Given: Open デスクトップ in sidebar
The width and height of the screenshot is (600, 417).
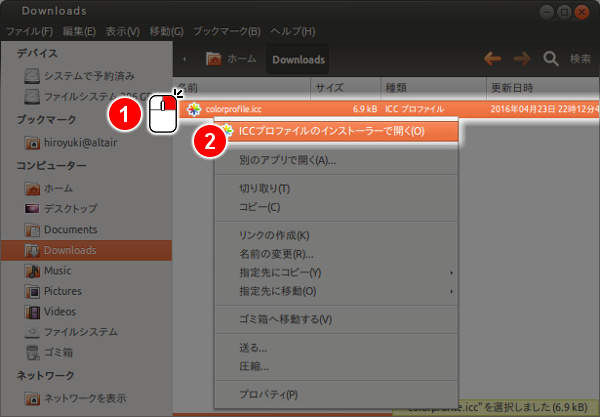Looking at the screenshot, I should click(70, 208).
